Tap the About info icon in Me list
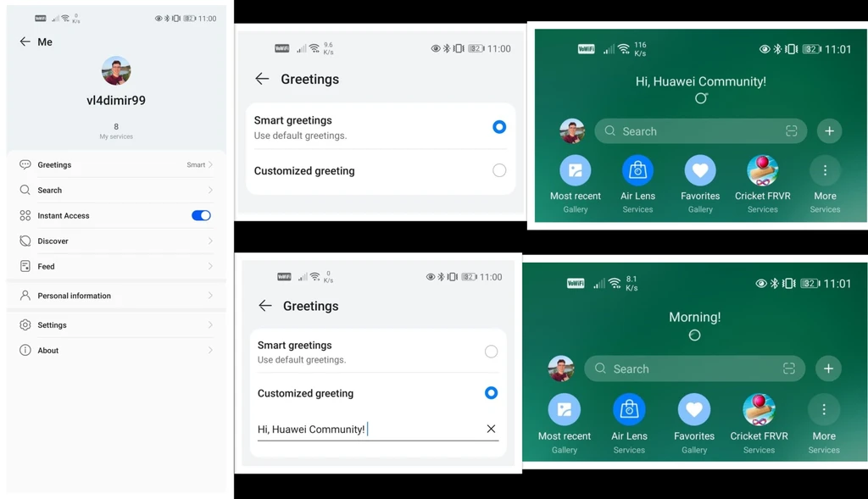The height and width of the screenshot is (499, 868). (x=25, y=350)
